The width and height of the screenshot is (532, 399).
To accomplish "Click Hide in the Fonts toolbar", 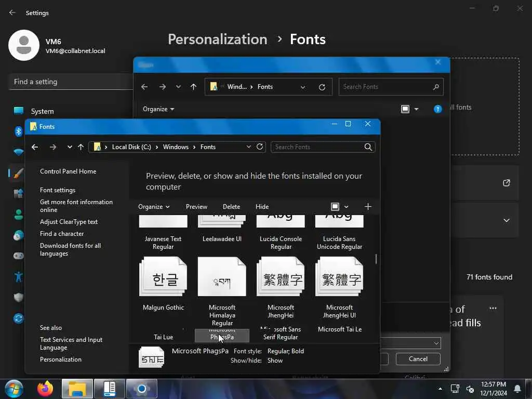I will 262,207.
